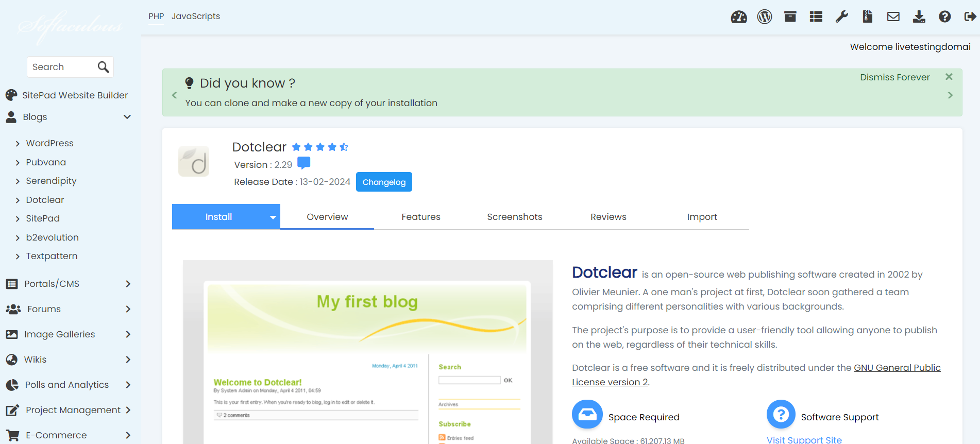Click Dismiss Forever link
This screenshot has height=444, width=980.
[x=895, y=77]
